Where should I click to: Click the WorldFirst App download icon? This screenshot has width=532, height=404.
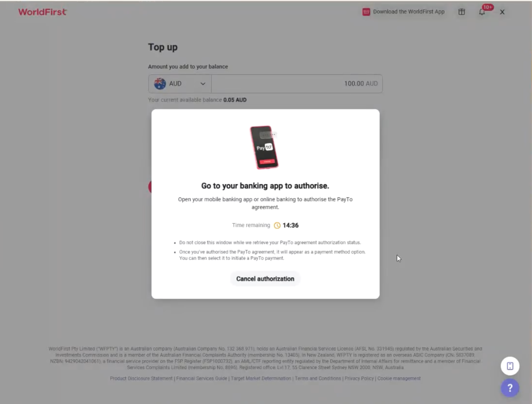coord(366,12)
